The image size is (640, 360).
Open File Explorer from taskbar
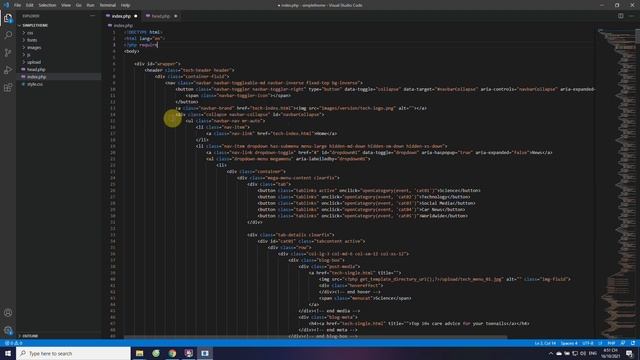(x=140, y=353)
